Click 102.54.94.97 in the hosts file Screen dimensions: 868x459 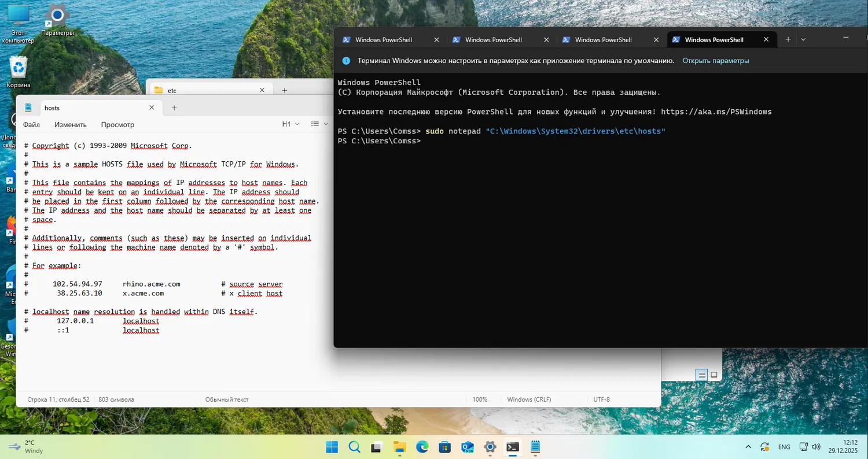78,284
